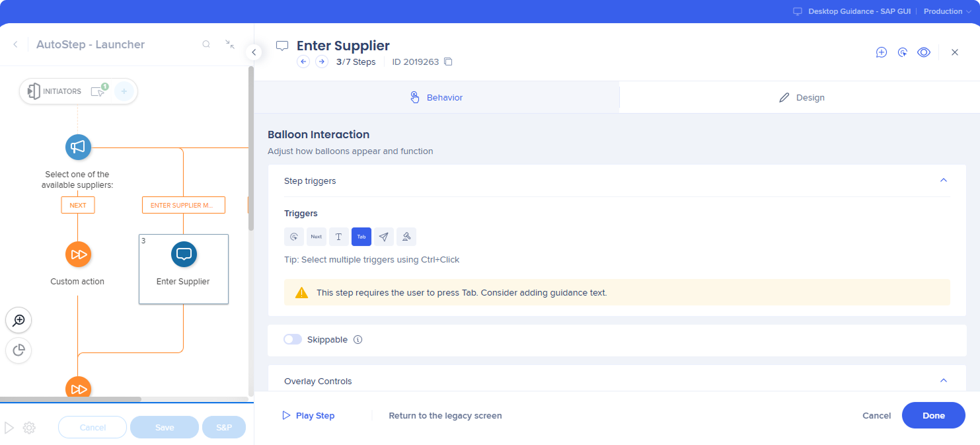The width and height of the screenshot is (980, 445).
Task: Click the add balloon icon in header
Action: click(881, 52)
